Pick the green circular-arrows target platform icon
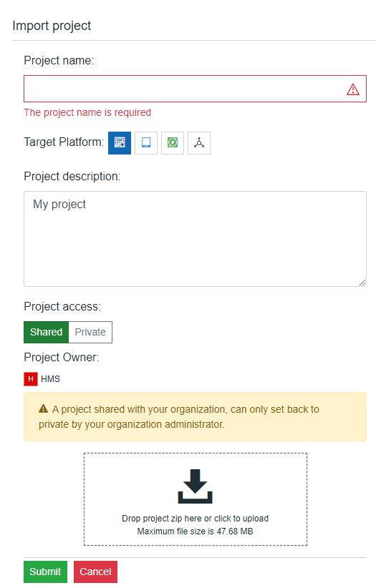The image size is (376, 588). tap(173, 143)
